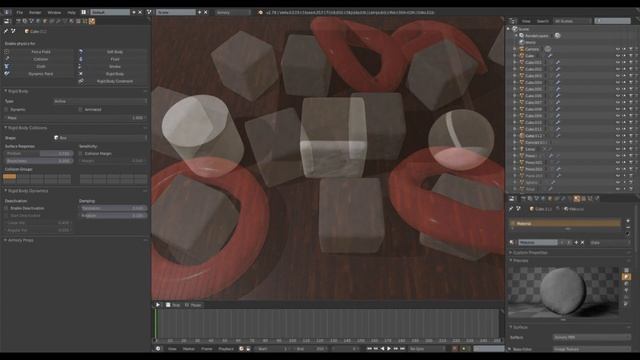Viewport: 640px width, 360px height.
Task: Open the timeline Playback menu
Action: point(226,349)
